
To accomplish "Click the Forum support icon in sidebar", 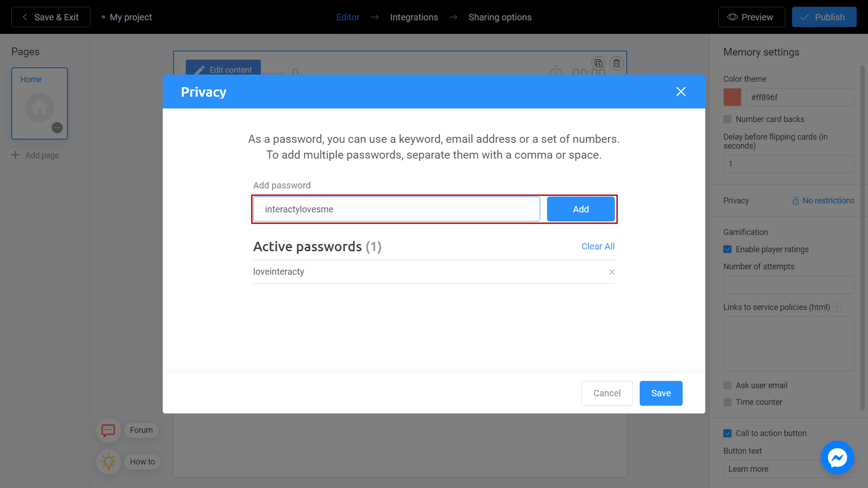I will tap(108, 430).
